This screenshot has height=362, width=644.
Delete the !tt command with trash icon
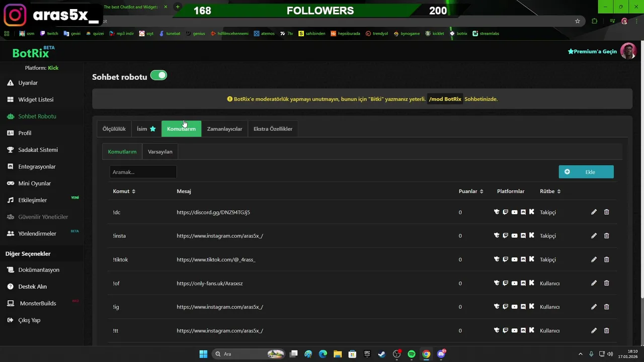(x=606, y=330)
